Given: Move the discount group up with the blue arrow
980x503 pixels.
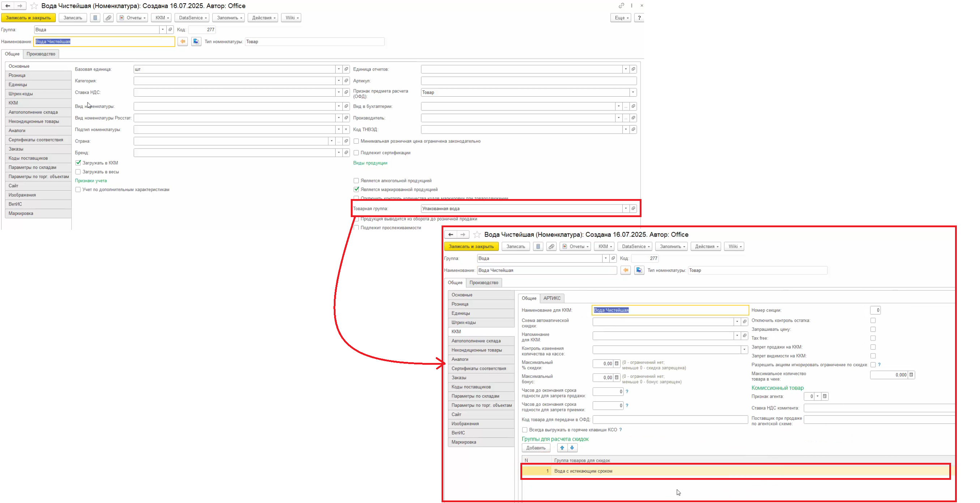Looking at the screenshot, I should (562, 448).
